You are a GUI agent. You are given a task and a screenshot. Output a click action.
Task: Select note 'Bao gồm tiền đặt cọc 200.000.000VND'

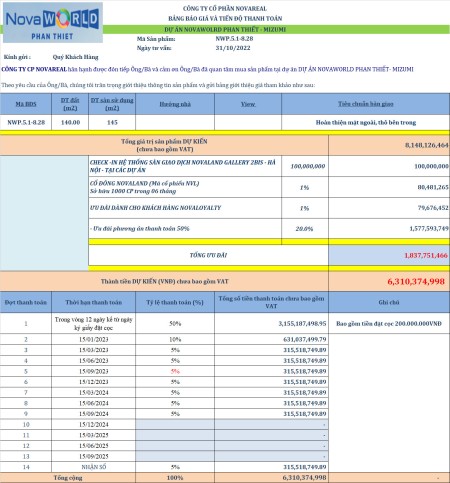(389, 324)
